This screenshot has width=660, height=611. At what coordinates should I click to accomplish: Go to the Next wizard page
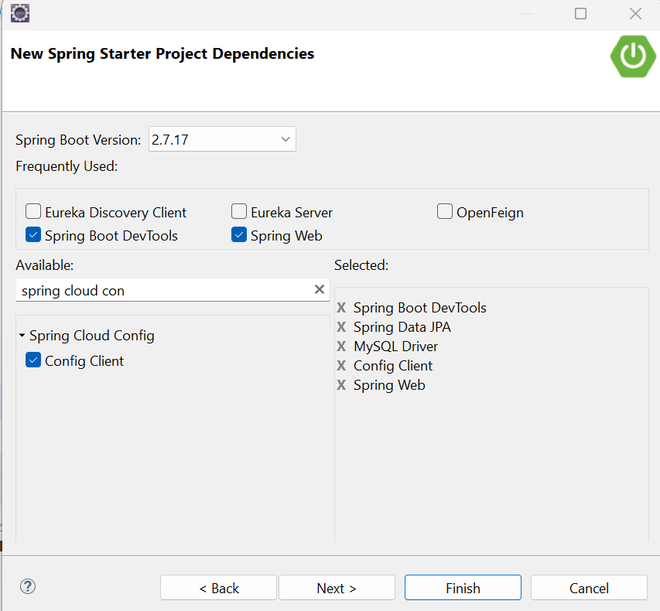pos(336,588)
